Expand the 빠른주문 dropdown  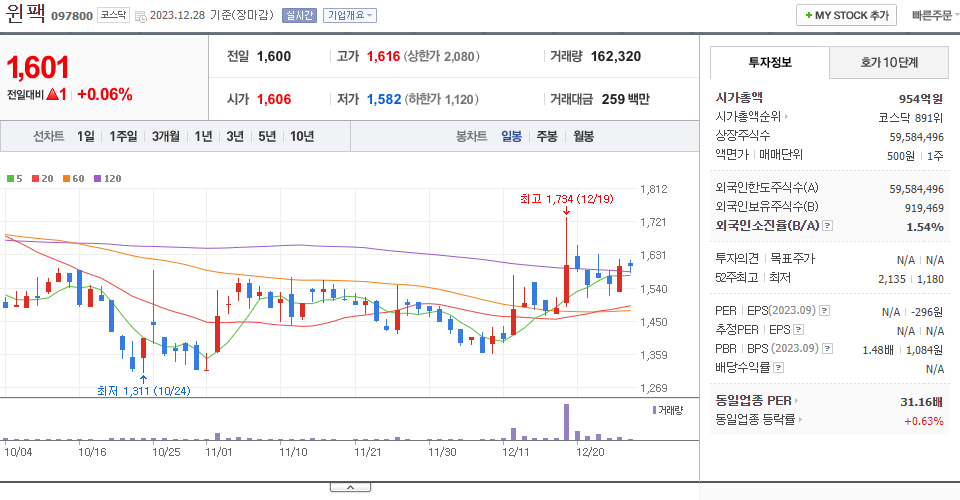tap(935, 15)
